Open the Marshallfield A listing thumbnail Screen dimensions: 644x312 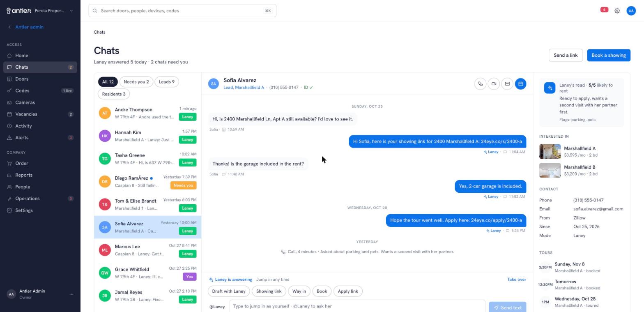tap(550, 151)
